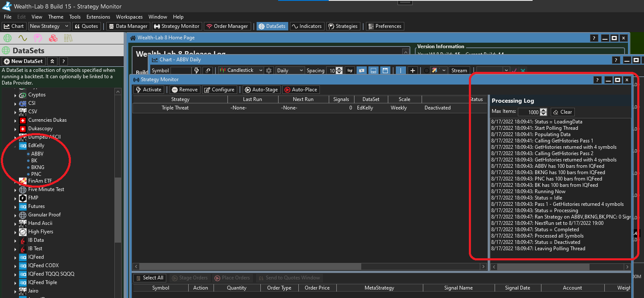This screenshot has height=298, width=644.
Task: Open the Workspaces menu
Action: 130,17
